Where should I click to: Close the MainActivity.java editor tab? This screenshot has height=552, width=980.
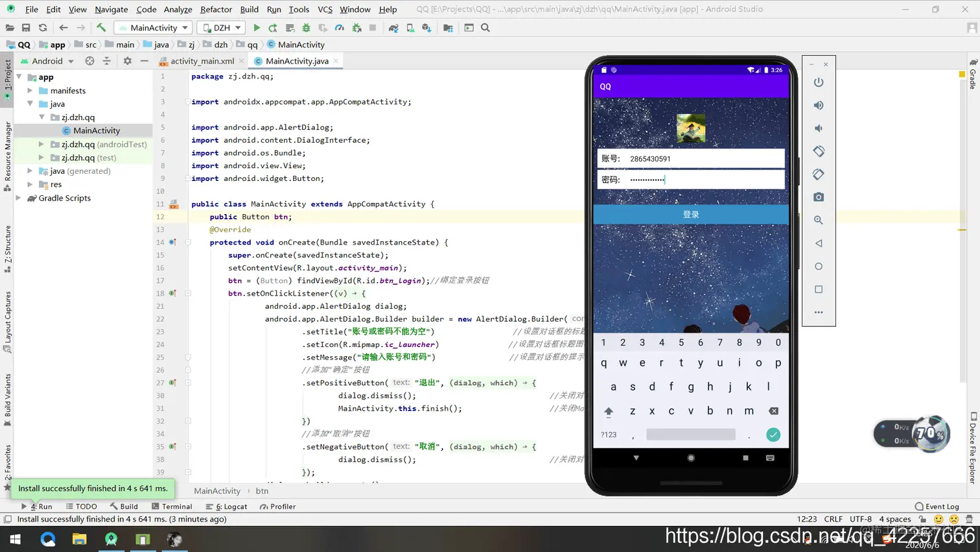[x=336, y=61]
